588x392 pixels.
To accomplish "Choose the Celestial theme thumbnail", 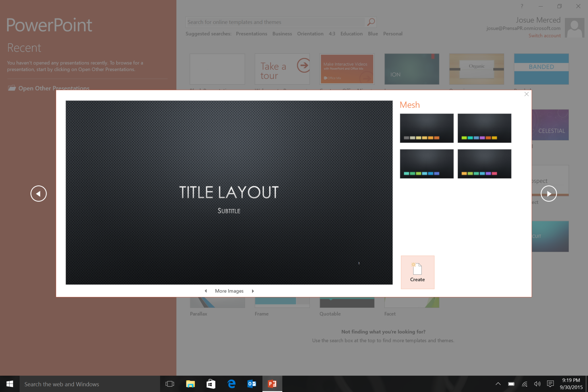I will 550,125.
